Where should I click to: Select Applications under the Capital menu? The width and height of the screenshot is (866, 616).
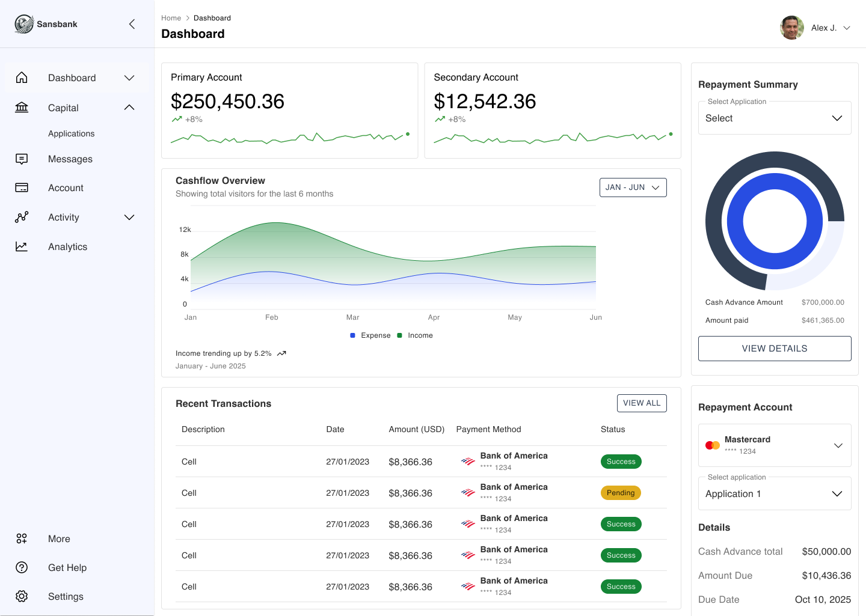coord(72,133)
